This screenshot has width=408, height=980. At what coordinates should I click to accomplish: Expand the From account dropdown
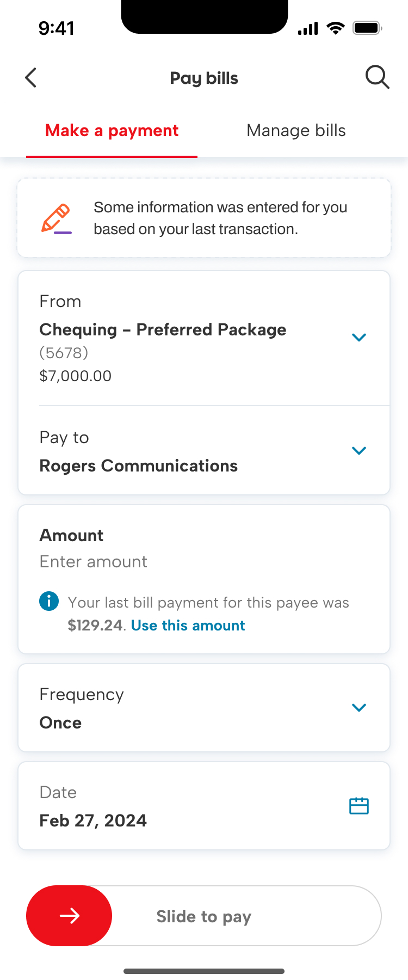[x=359, y=338]
